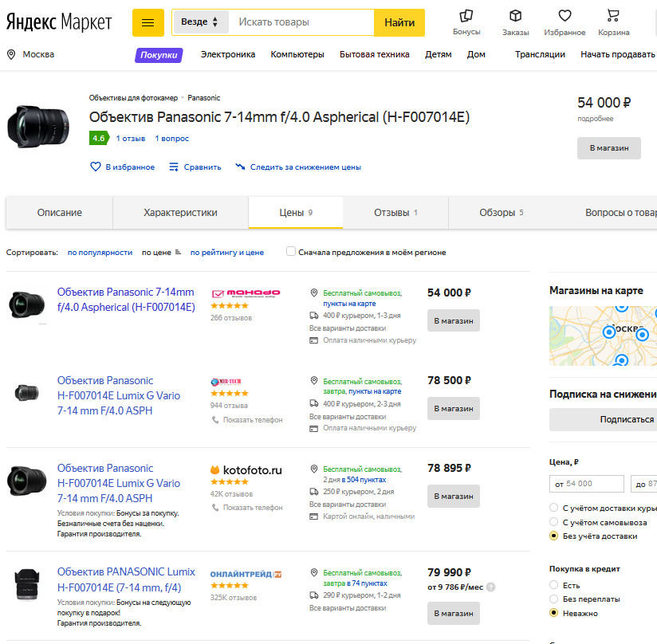
Task: Open the yellow hamburger catalog menu
Action: pos(148,22)
